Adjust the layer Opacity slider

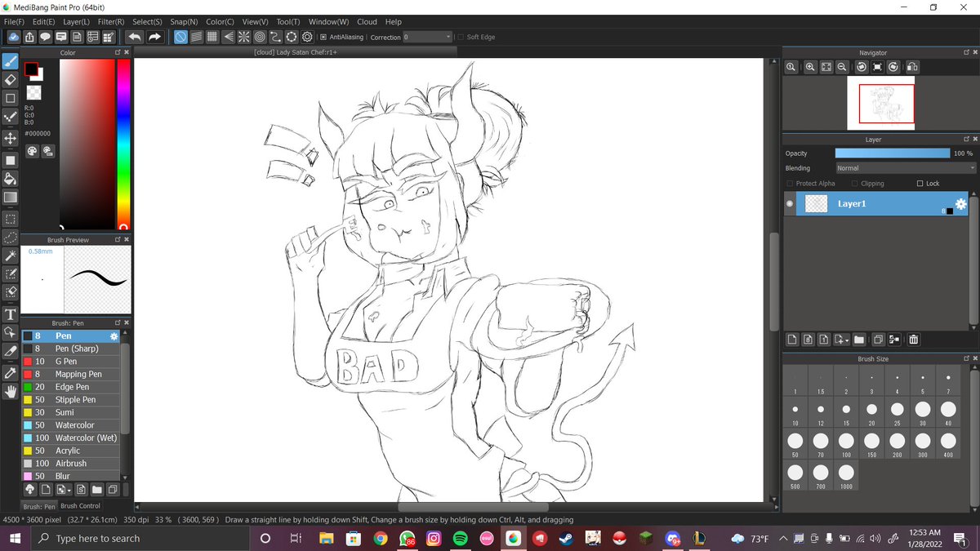point(893,153)
